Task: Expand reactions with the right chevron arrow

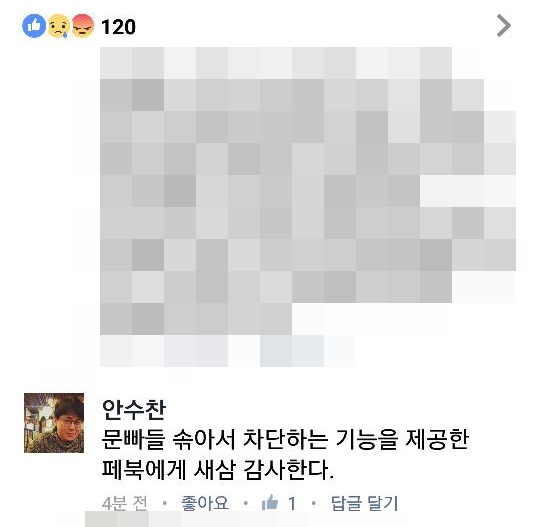Action: [504, 25]
